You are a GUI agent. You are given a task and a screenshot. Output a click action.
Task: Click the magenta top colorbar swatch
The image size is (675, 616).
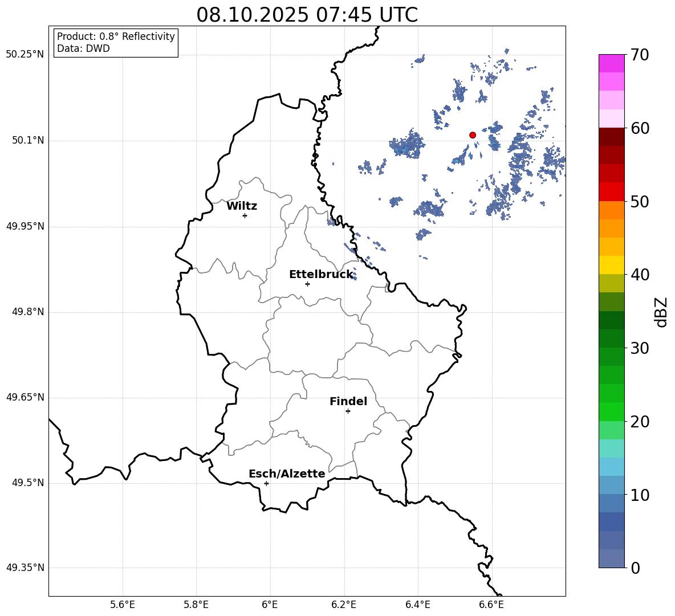click(612, 63)
